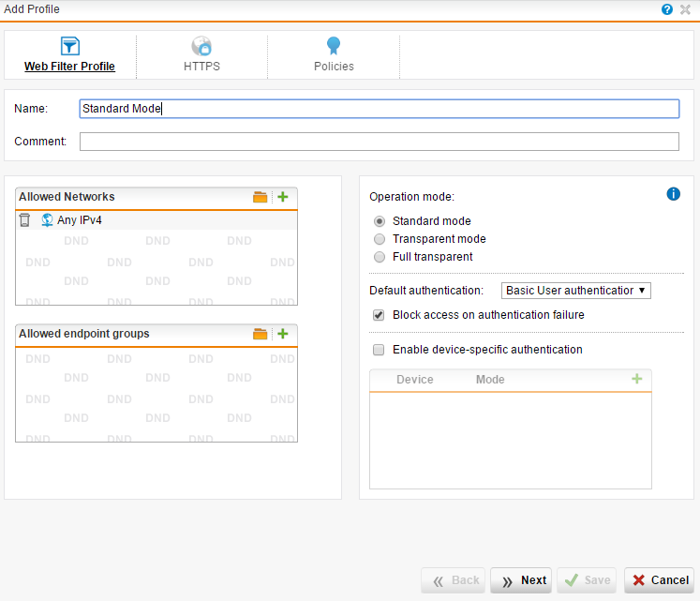
Task: Open folder icon for Allowed endpoint groups
Action: 260,334
